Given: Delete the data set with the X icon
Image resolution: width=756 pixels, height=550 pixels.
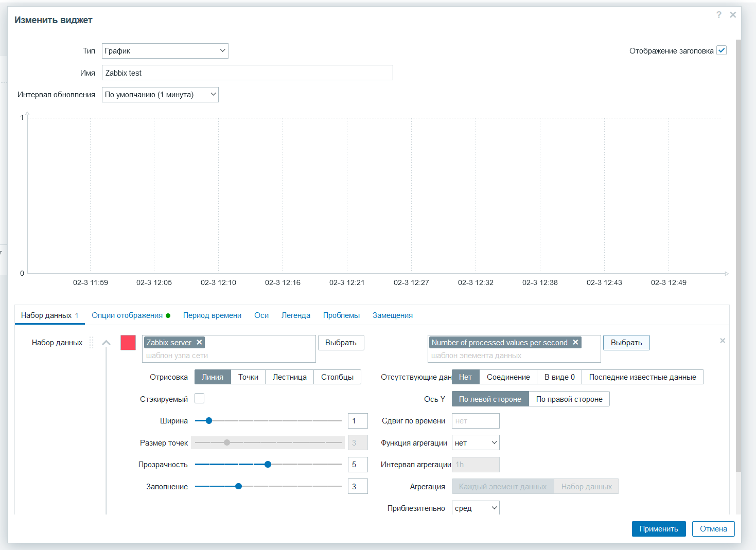Looking at the screenshot, I should pos(723,341).
